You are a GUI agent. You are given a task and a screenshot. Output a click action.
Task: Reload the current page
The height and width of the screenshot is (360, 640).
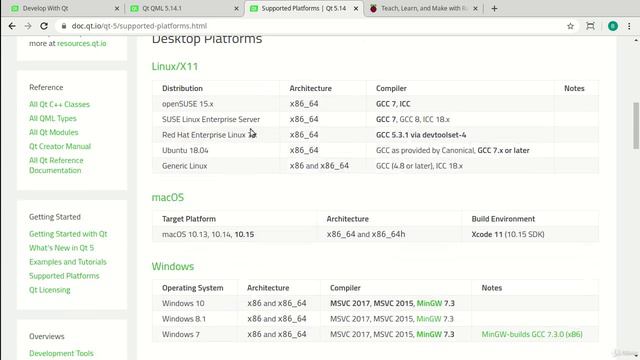pos(44,26)
